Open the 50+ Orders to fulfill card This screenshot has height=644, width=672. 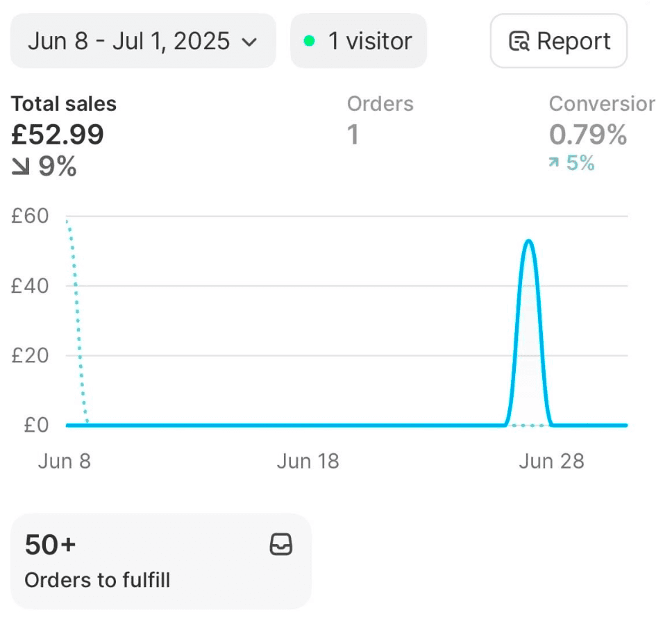point(161,561)
